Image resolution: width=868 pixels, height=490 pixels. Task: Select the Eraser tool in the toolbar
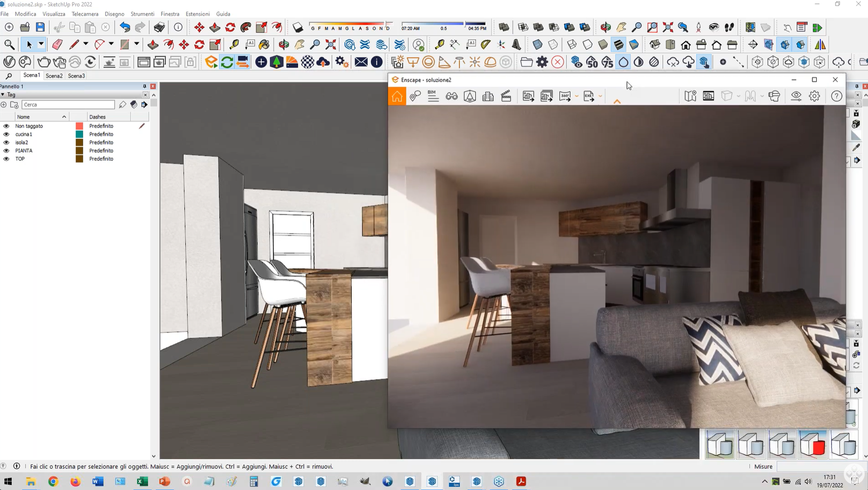(57, 45)
